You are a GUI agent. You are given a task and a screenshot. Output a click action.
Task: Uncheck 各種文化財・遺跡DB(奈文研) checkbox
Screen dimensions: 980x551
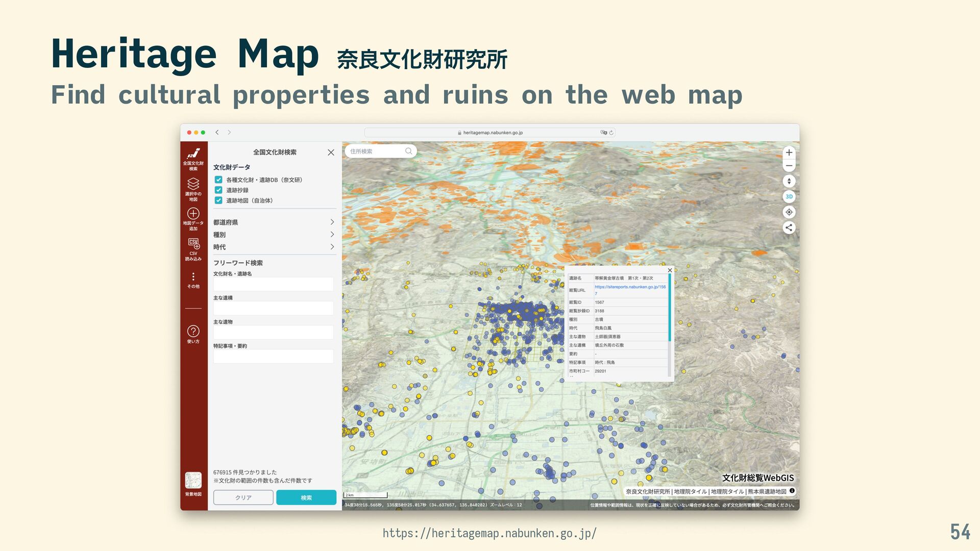pos(218,180)
